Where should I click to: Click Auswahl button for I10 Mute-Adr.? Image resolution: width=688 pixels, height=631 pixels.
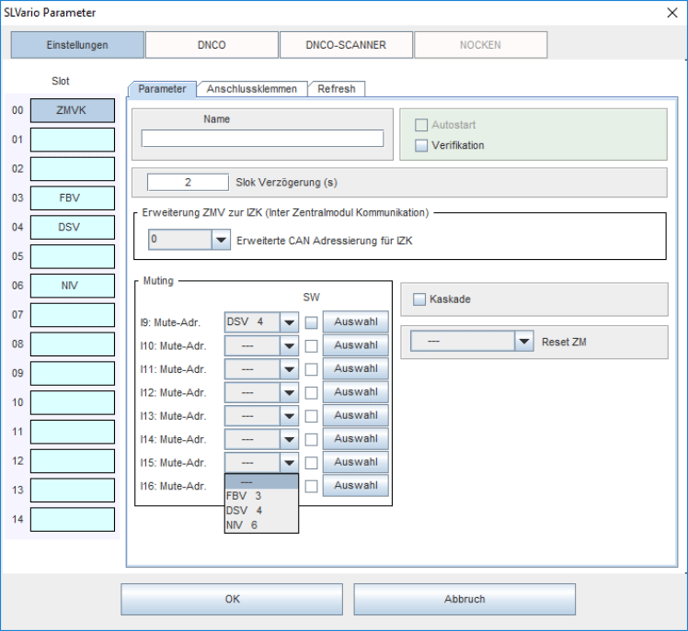(355, 345)
